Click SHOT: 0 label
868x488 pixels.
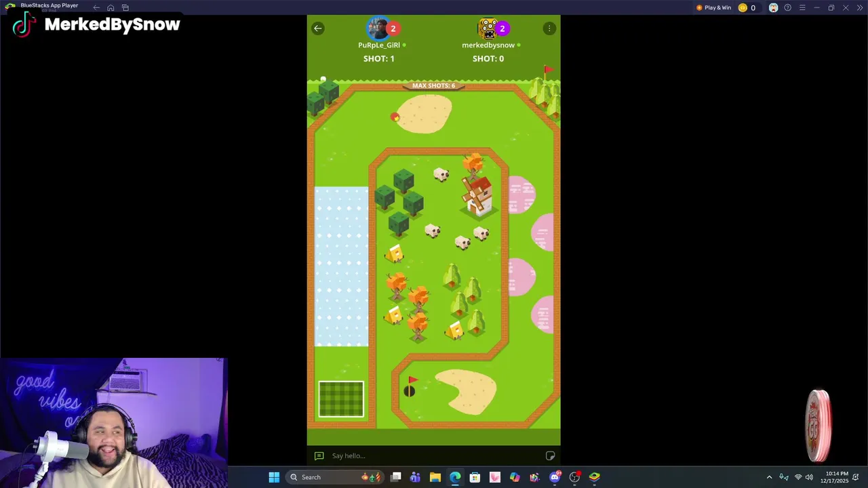tap(488, 59)
